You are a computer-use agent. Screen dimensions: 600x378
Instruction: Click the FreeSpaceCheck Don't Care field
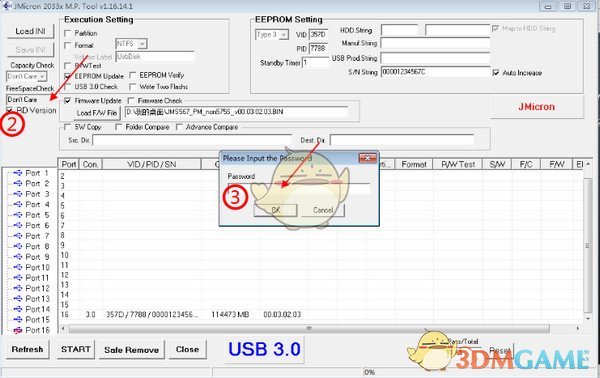30,99
